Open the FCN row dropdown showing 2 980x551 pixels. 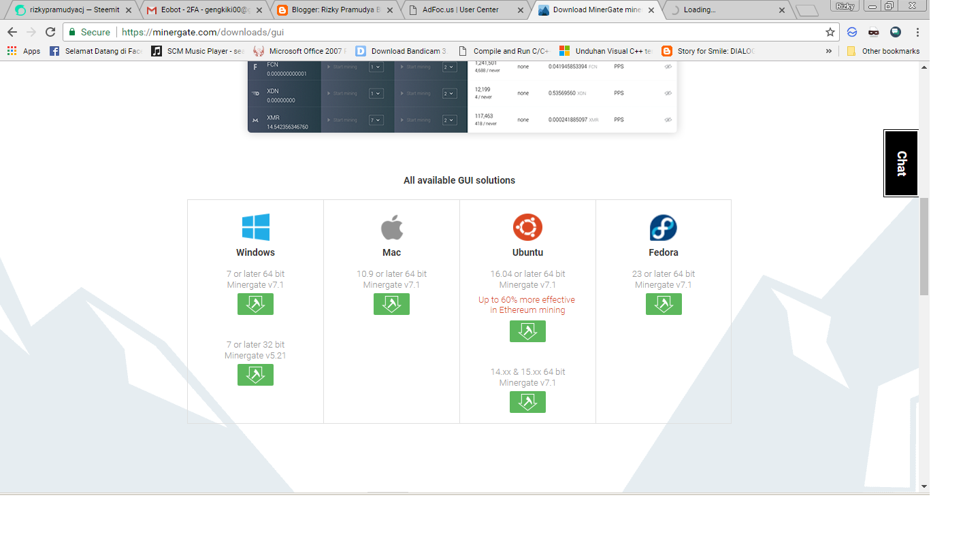pyautogui.click(x=449, y=67)
